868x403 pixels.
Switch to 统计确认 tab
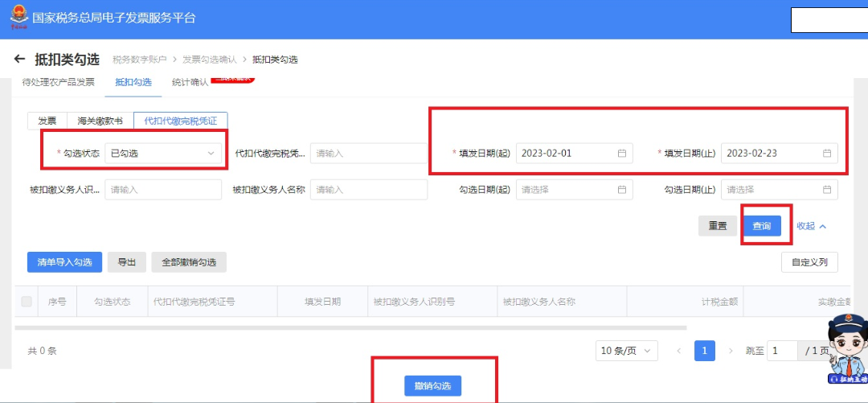coord(190,82)
